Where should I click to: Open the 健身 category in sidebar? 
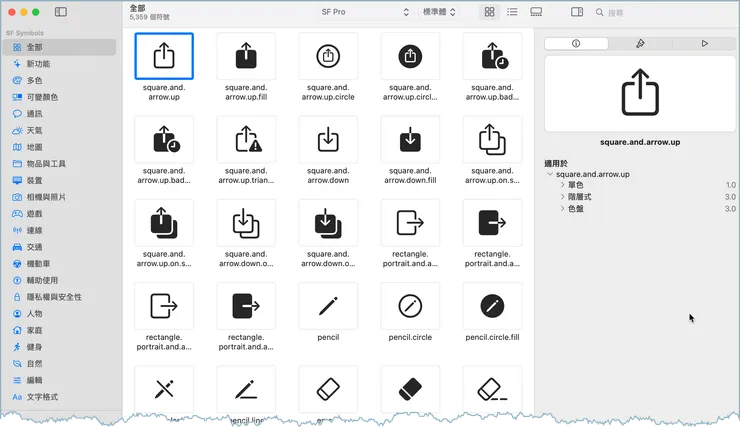[59, 347]
